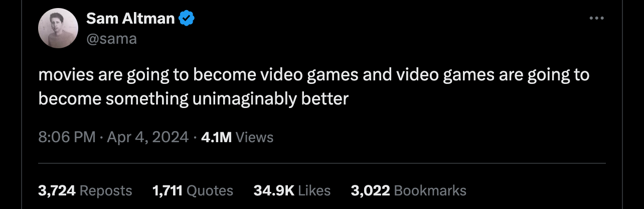This screenshot has height=209, width=644.
Task: Click the 'Bookmarks' label
Action: tap(430, 190)
